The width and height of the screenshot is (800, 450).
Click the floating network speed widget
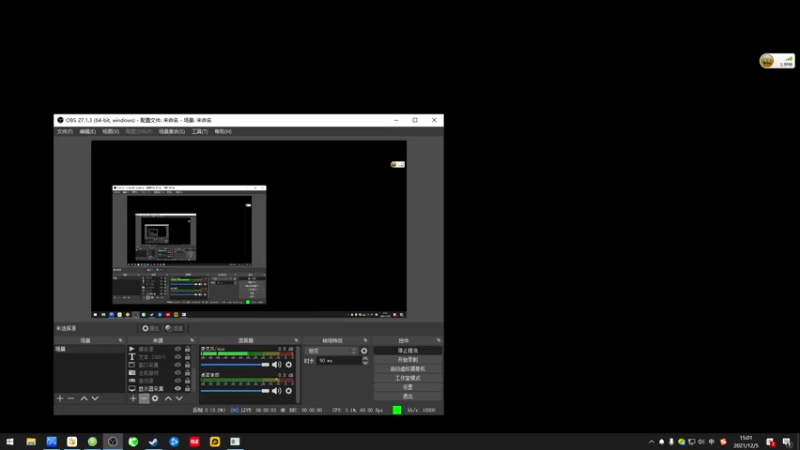coord(777,61)
